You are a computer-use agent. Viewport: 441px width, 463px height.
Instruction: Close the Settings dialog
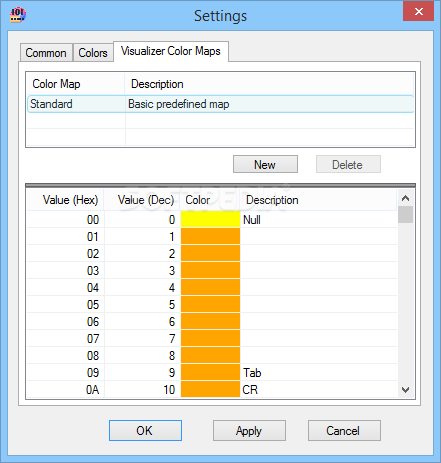click(x=418, y=11)
